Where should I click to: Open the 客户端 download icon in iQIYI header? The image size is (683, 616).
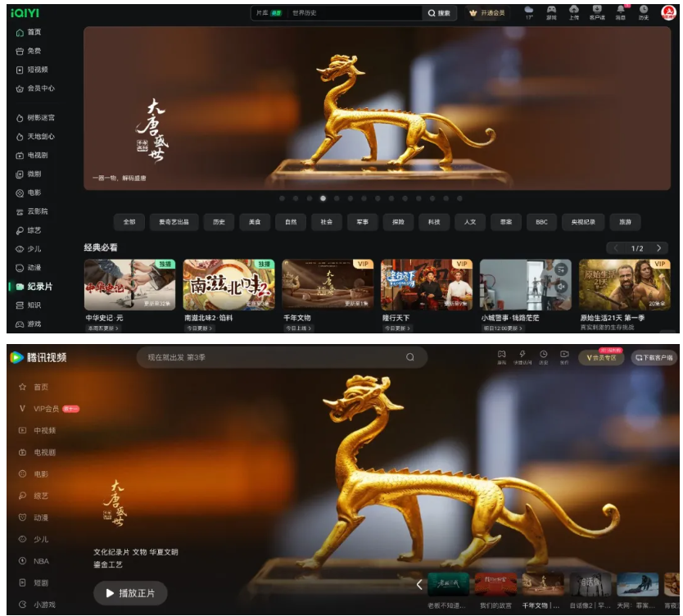pyautogui.click(x=597, y=12)
